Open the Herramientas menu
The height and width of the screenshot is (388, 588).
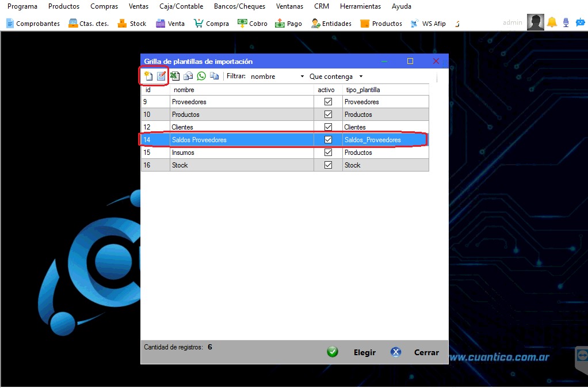tap(360, 6)
